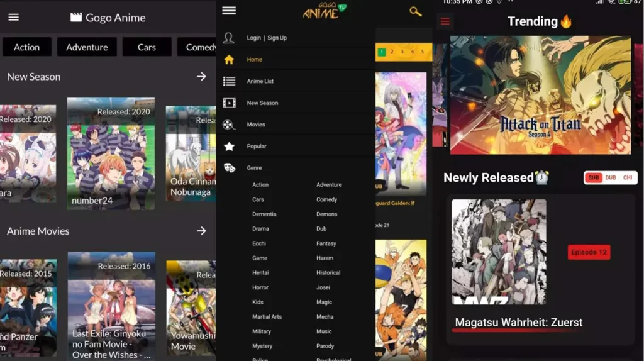Click the Genre masks icon
This screenshot has width=644, height=361.
pyautogui.click(x=229, y=167)
